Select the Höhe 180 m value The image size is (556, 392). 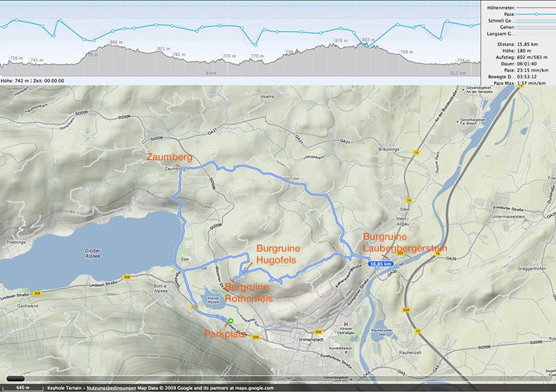point(524,51)
